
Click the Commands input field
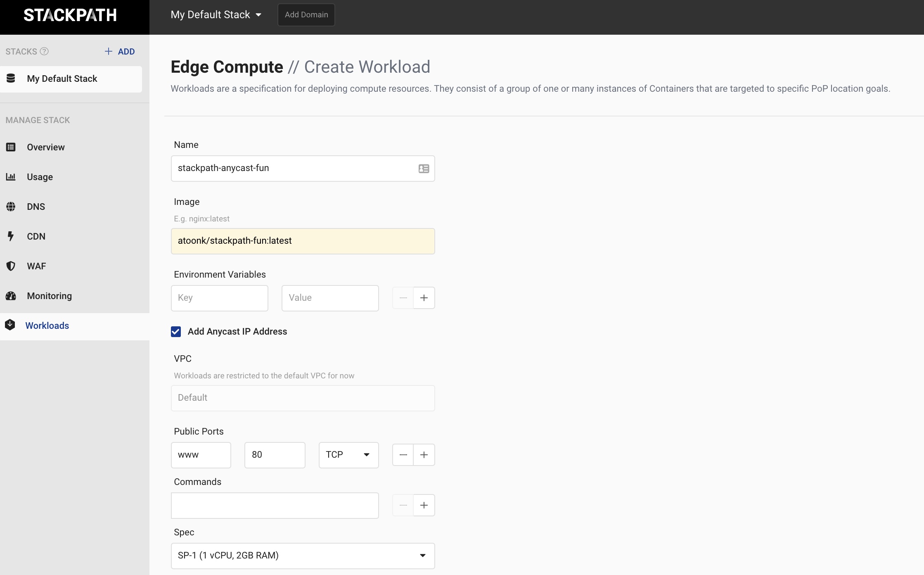(x=275, y=506)
